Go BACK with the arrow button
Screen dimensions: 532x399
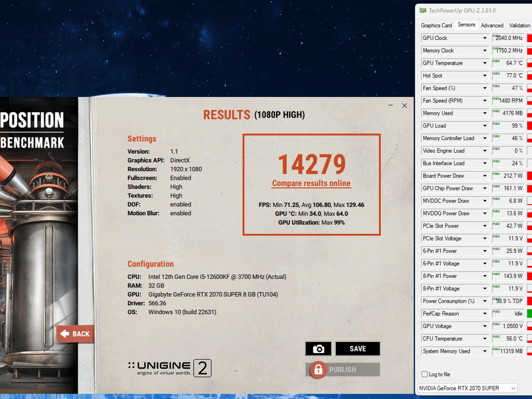(x=75, y=334)
